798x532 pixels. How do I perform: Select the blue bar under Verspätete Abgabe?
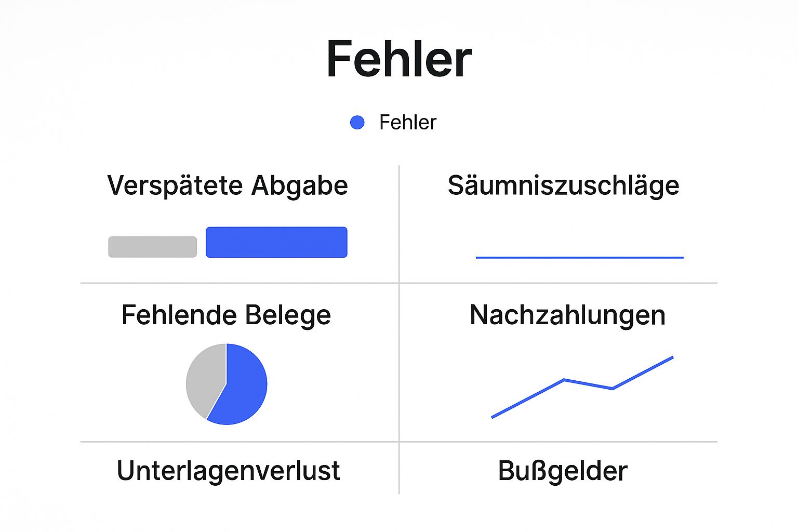[x=276, y=242]
